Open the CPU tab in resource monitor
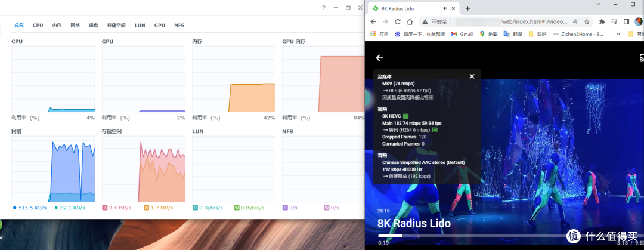 tap(38, 26)
